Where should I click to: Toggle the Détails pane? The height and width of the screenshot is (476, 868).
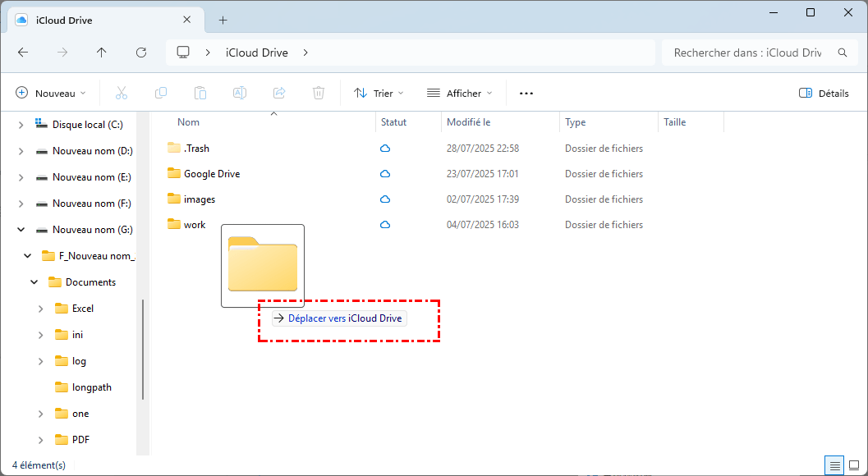point(824,93)
